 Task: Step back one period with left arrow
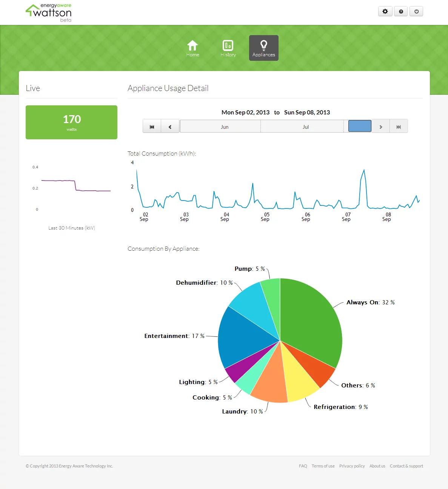click(x=170, y=126)
